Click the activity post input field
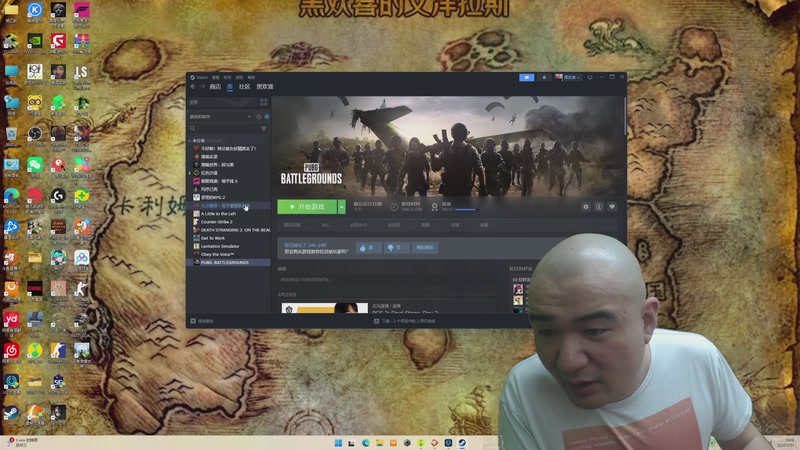The height and width of the screenshot is (450, 800). [388, 280]
